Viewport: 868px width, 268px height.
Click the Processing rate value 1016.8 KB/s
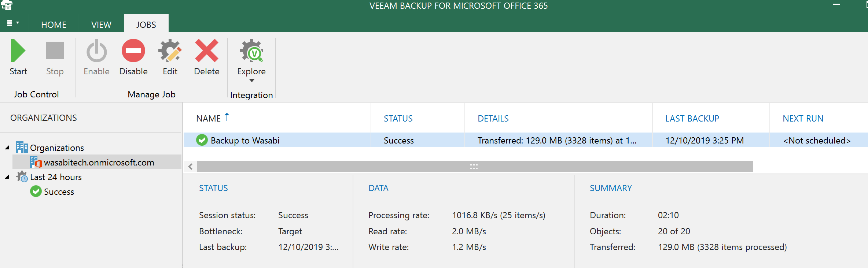(x=499, y=215)
